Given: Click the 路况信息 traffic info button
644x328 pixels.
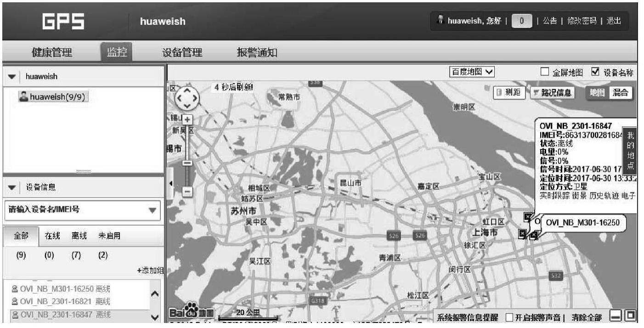Looking at the screenshot, I should (x=553, y=92).
